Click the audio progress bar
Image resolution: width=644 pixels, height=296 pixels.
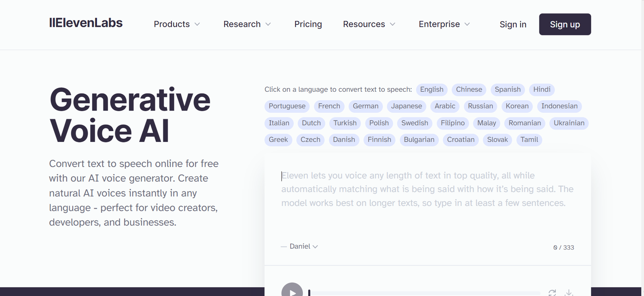pyautogui.click(x=424, y=293)
